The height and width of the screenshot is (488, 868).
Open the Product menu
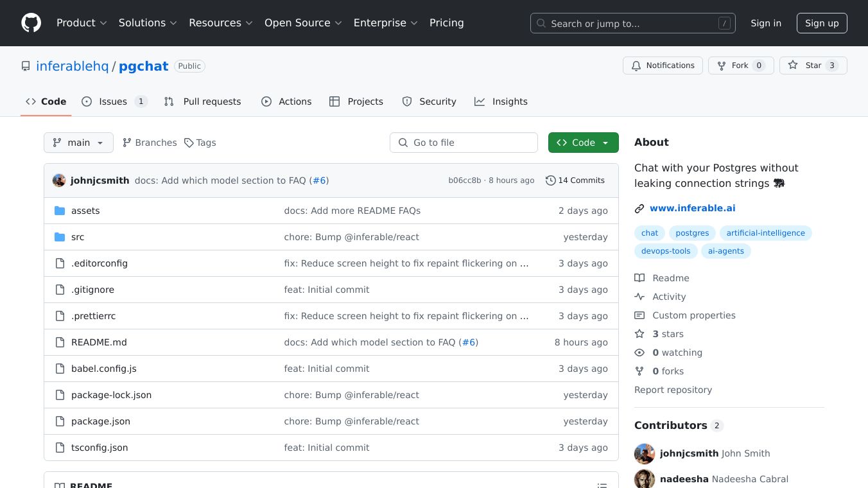82,23
